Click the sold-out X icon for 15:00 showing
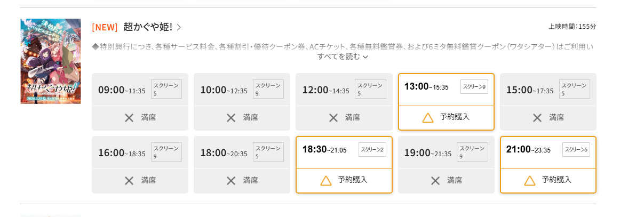The width and height of the screenshot is (644, 217). (x=537, y=118)
